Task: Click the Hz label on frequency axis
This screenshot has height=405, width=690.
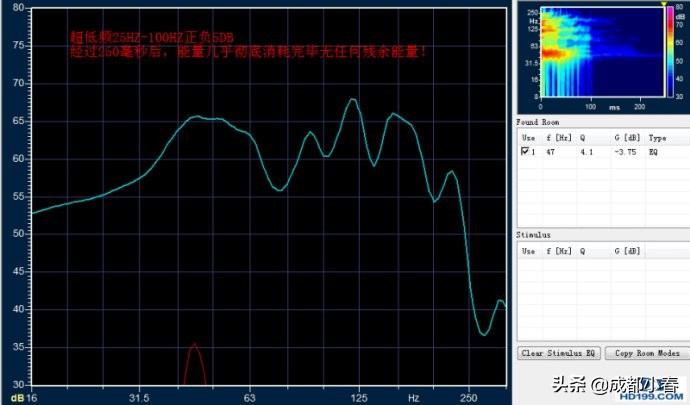Action: [x=413, y=397]
